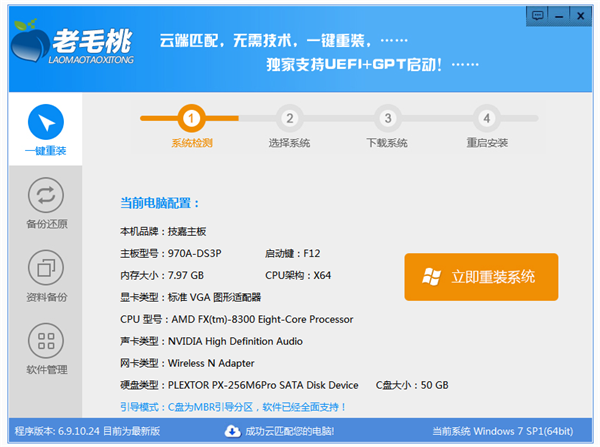Viewport: 600px width, 447px height.
Task: Click the orange progress bar segment
Action: click(x=160, y=118)
